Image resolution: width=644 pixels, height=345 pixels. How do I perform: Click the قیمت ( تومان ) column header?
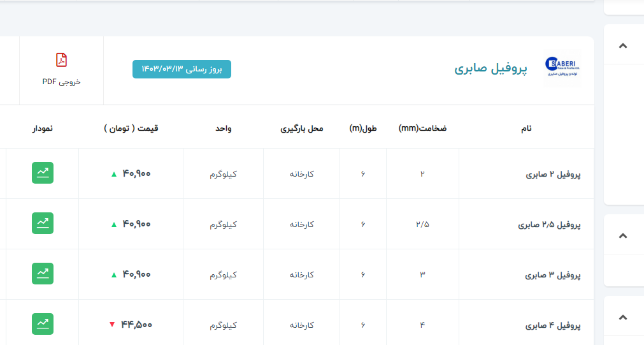pos(131,128)
